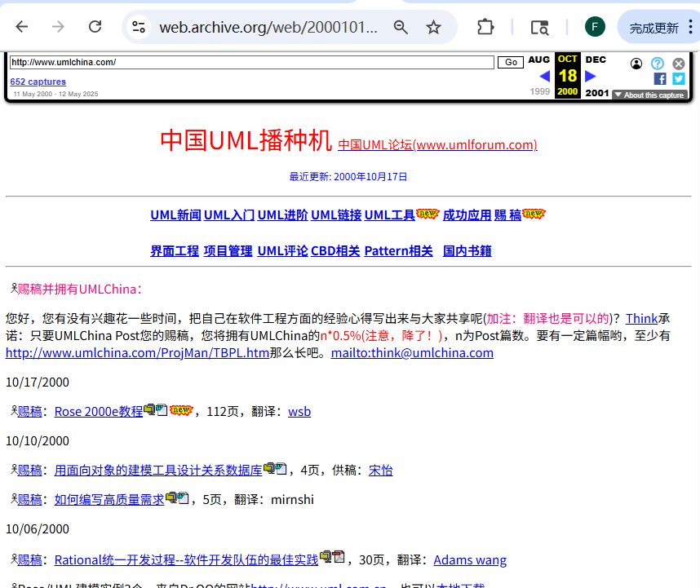
Task: Open 中国UML论坛 umlforum.com link
Action: pyautogui.click(x=437, y=145)
